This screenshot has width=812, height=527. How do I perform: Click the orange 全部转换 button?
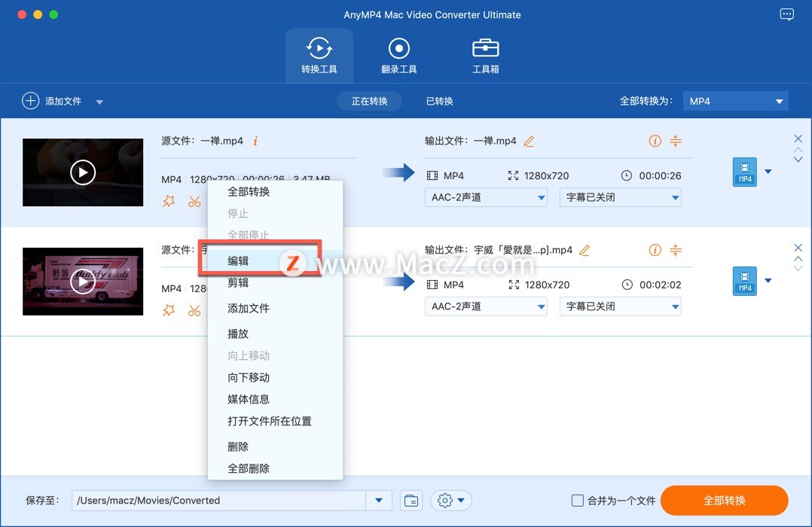coord(724,500)
